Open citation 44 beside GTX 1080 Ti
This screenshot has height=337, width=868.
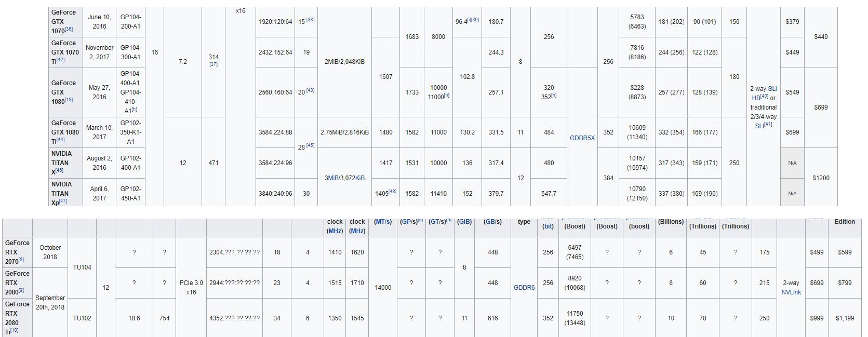pyautogui.click(x=61, y=140)
